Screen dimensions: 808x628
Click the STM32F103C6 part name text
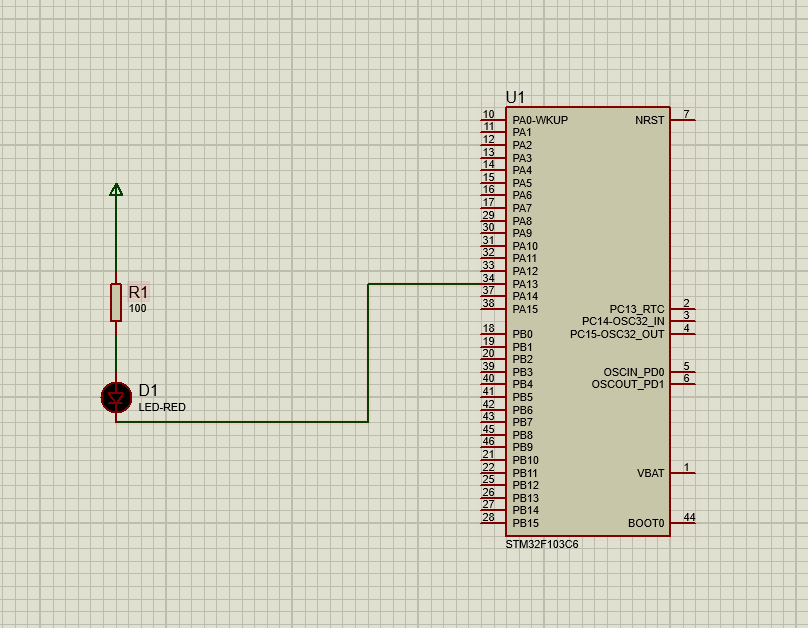542,545
